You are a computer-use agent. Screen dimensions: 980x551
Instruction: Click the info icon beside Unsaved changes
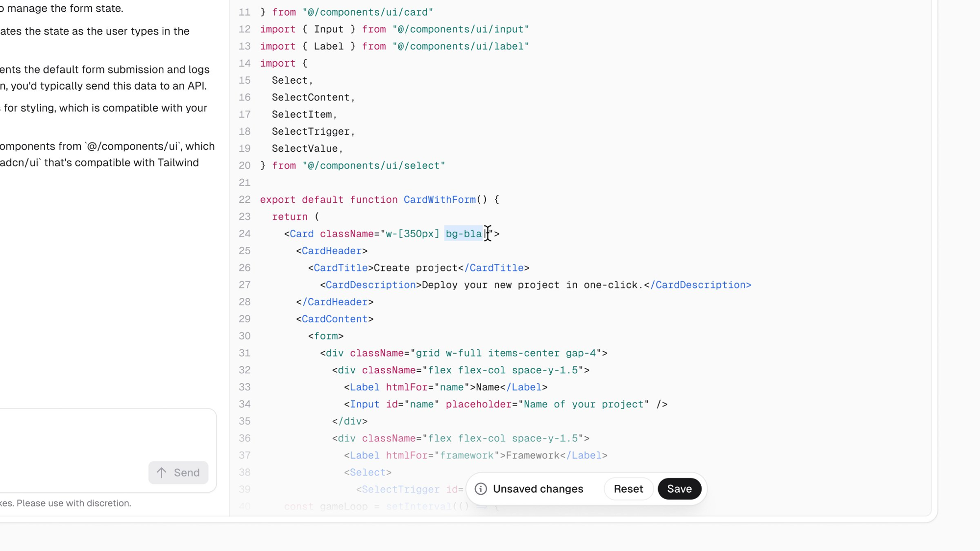(x=481, y=489)
